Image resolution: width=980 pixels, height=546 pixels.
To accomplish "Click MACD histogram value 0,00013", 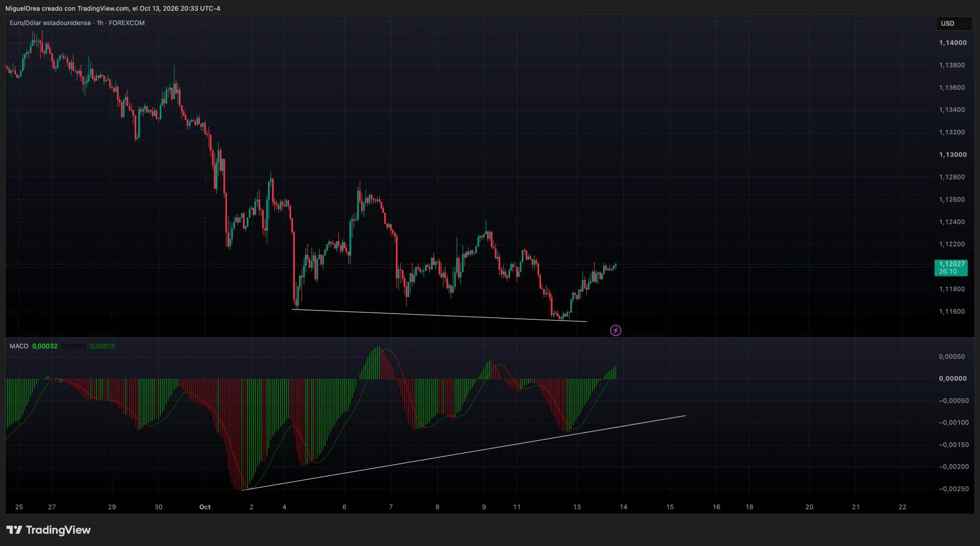I will coord(102,346).
